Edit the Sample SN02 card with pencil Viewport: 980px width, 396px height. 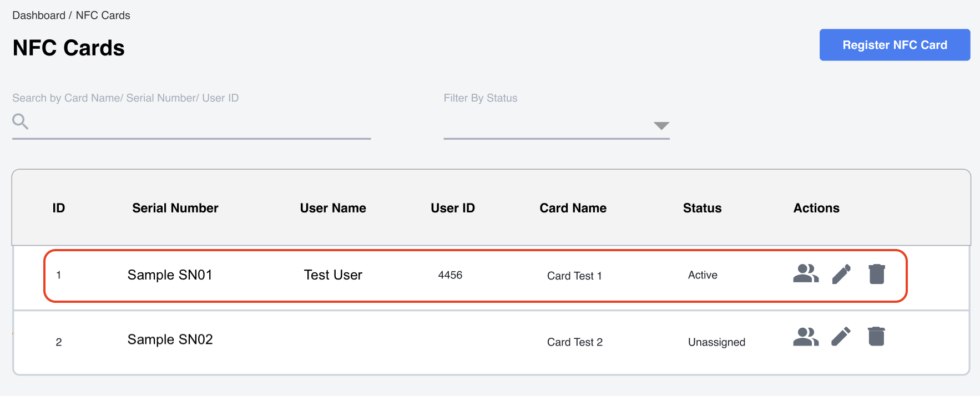pos(841,337)
